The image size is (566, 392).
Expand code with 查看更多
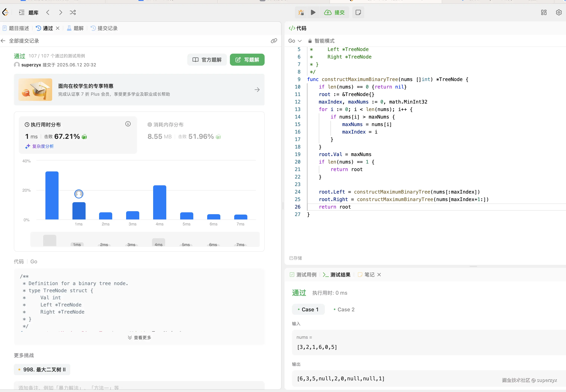pos(139,337)
